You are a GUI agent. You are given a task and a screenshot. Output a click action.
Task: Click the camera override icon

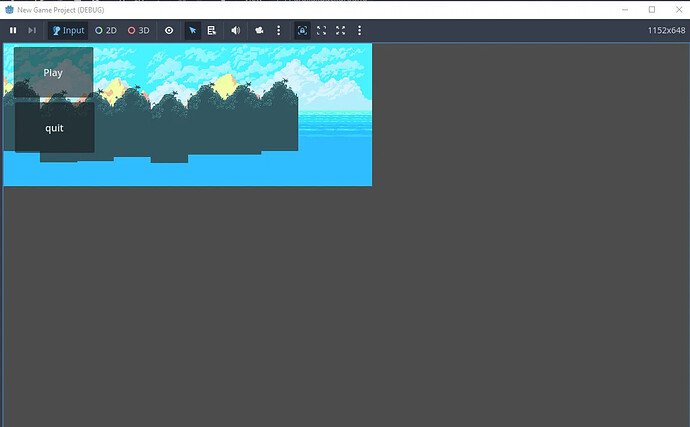pos(260,31)
